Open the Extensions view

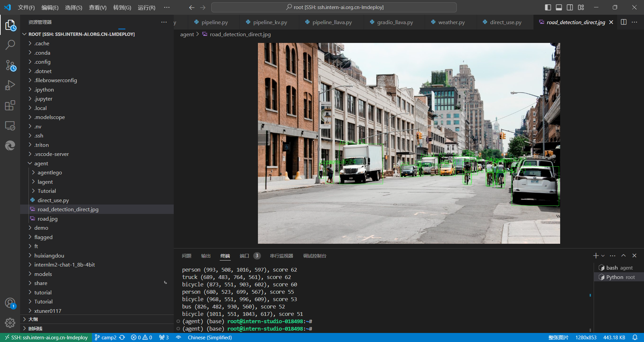(10, 106)
